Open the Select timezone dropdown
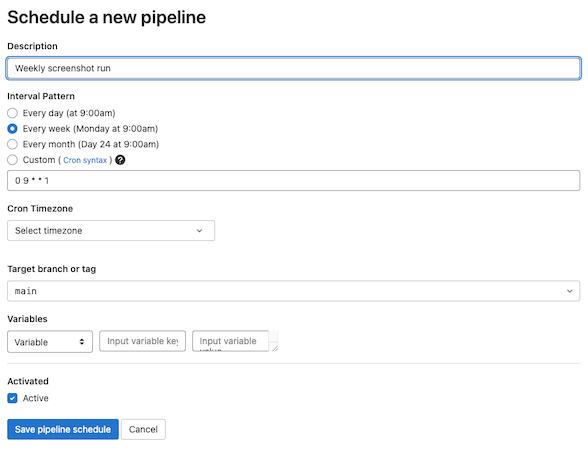 tap(111, 231)
